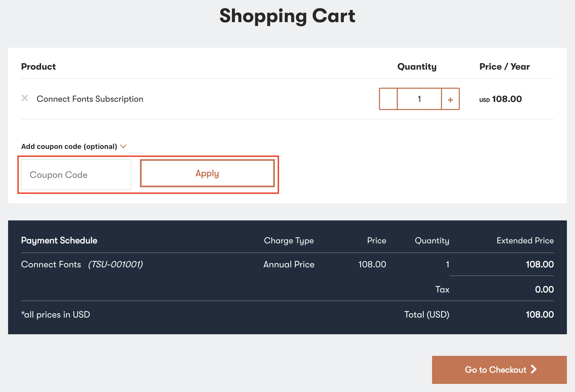Select the quantity value box showing 1
Image resolution: width=575 pixels, height=392 pixels.
(x=419, y=99)
